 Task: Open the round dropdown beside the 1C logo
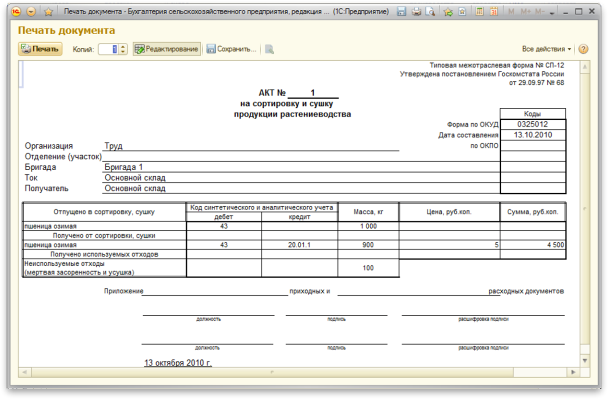[x=31, y=12]
